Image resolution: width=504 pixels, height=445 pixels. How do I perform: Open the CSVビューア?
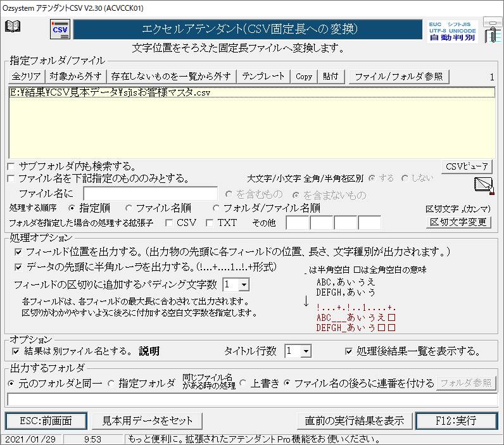click(x=467, y=166)
